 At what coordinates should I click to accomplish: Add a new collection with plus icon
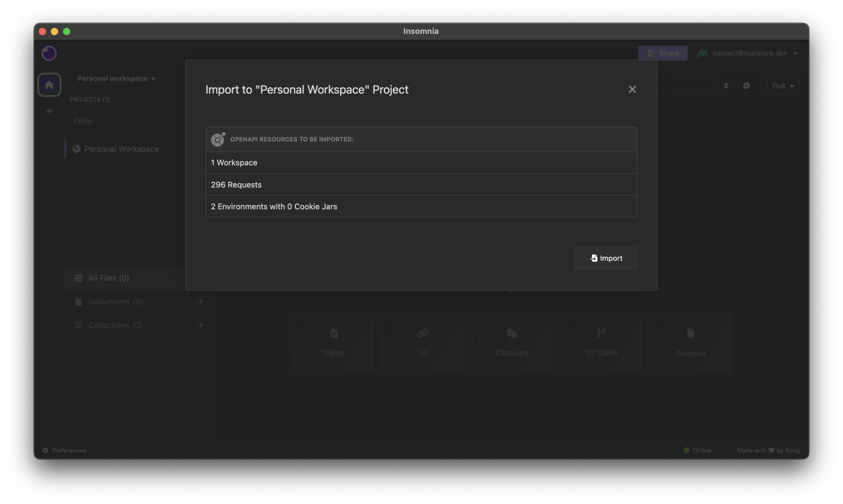point(200,326)
